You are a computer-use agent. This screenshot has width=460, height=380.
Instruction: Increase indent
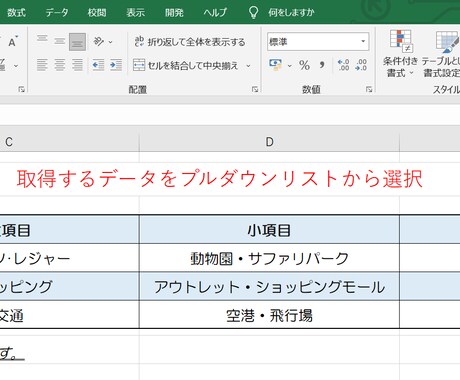coord(116,65)
